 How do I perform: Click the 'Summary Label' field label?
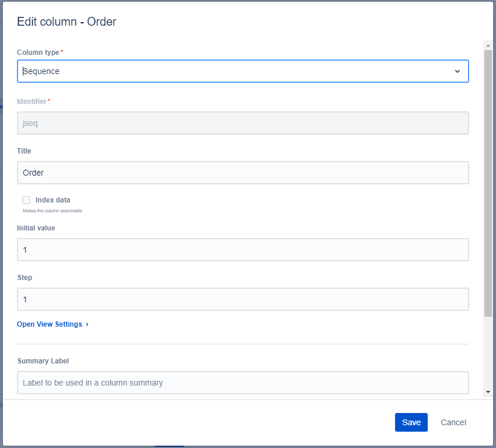click(43, 361)
